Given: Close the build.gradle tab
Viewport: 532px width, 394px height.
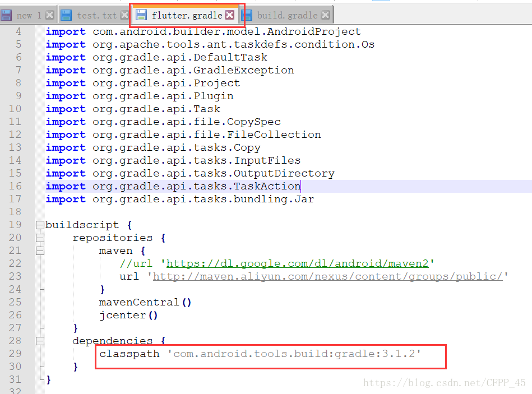Looking at the screenshot, I should tap(324, 15).
